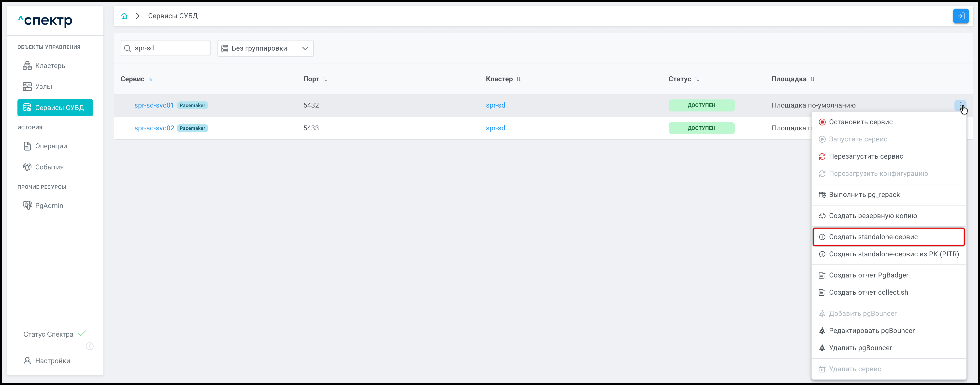Sort table by Кластер column

(x=518, y=80)
